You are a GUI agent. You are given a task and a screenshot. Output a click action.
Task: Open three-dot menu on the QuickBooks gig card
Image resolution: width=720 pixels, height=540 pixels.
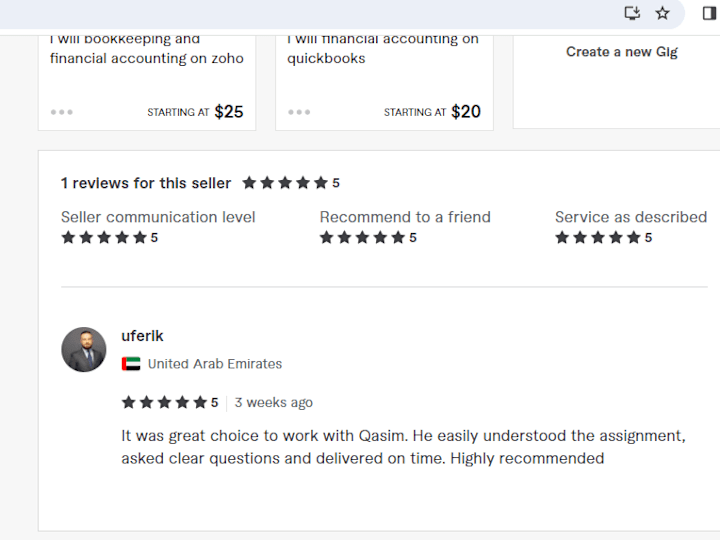click(x=299, y=112)
